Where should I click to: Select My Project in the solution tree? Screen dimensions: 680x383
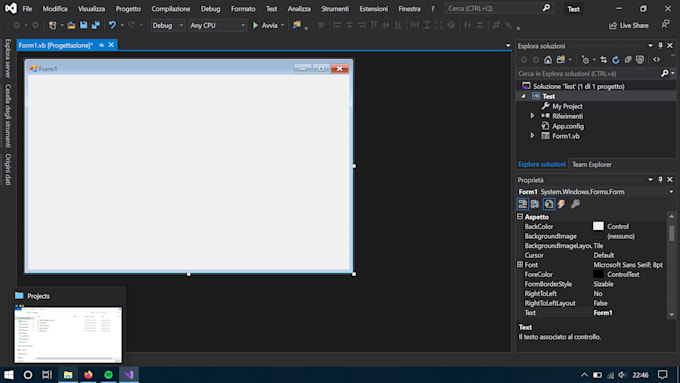pos(567,106)
